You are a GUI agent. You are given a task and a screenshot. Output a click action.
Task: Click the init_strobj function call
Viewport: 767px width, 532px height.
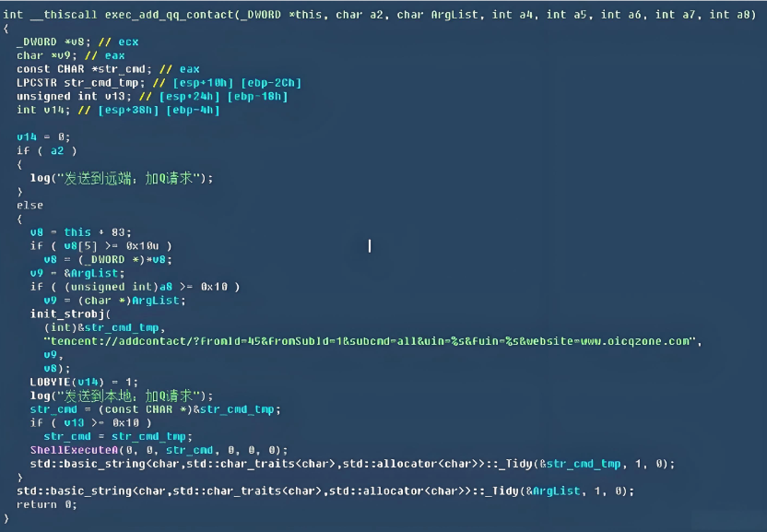click(x=67, y=313)
